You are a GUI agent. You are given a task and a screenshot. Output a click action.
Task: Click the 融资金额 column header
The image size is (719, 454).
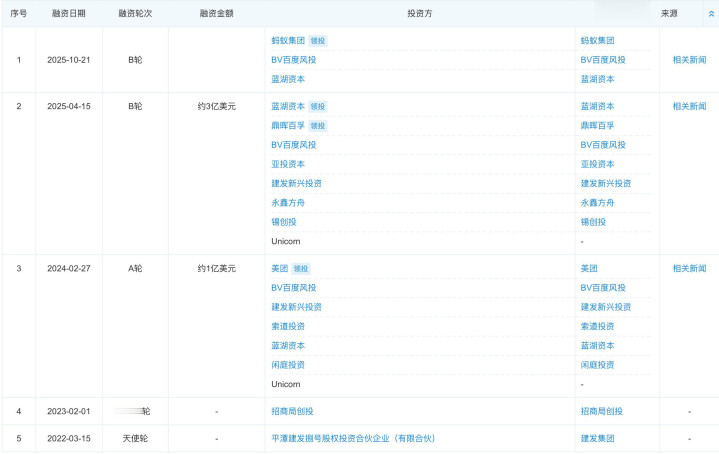tap(216, 13)
